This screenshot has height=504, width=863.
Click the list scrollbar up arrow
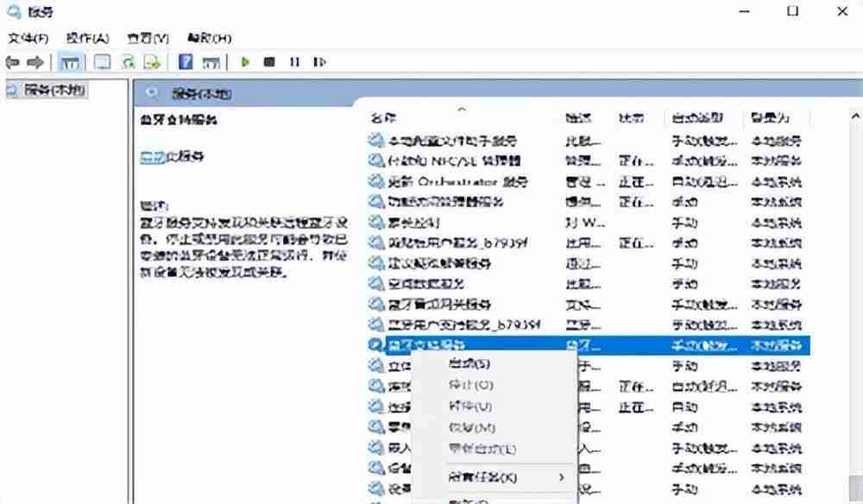[x=856, y=117]
